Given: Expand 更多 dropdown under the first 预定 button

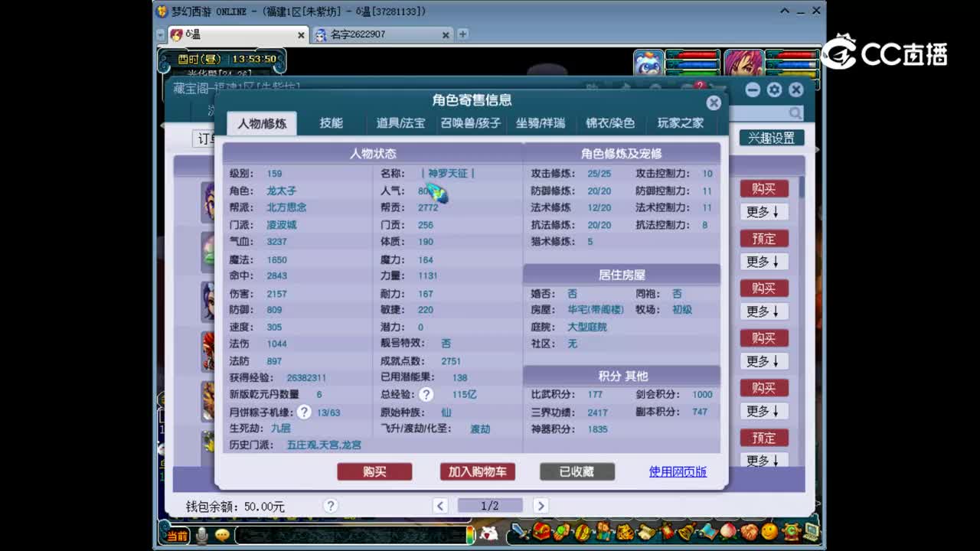Looking at the screenshot, I should point(763,262).
